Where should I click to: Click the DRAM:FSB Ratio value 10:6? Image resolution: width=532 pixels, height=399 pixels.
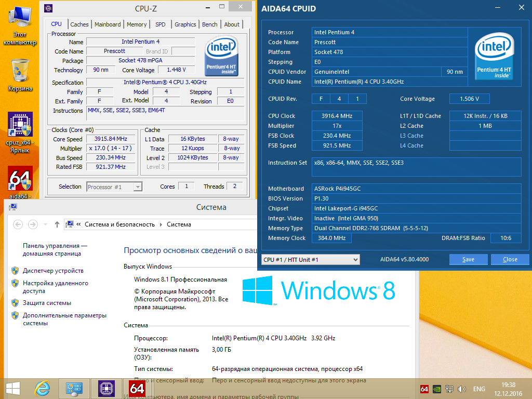pos(506,238)
